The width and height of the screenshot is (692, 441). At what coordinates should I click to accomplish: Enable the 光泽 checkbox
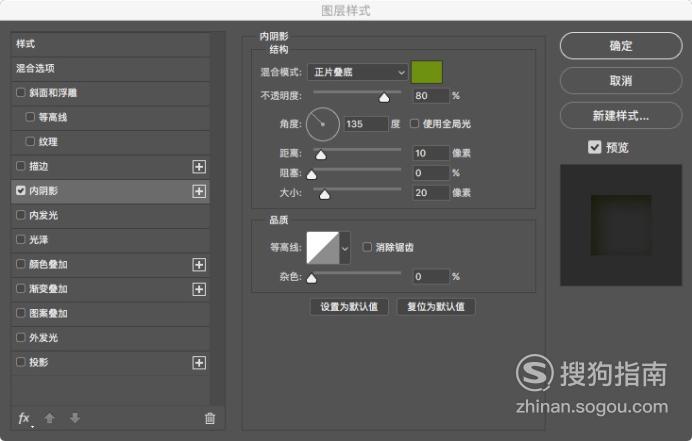pyautogui.click(x=20, y=239)
